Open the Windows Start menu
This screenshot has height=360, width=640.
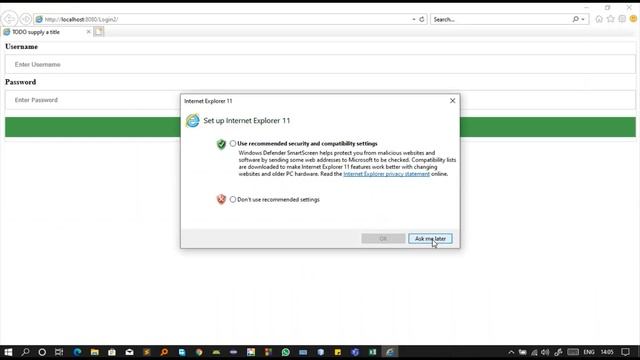coord(8,352)
